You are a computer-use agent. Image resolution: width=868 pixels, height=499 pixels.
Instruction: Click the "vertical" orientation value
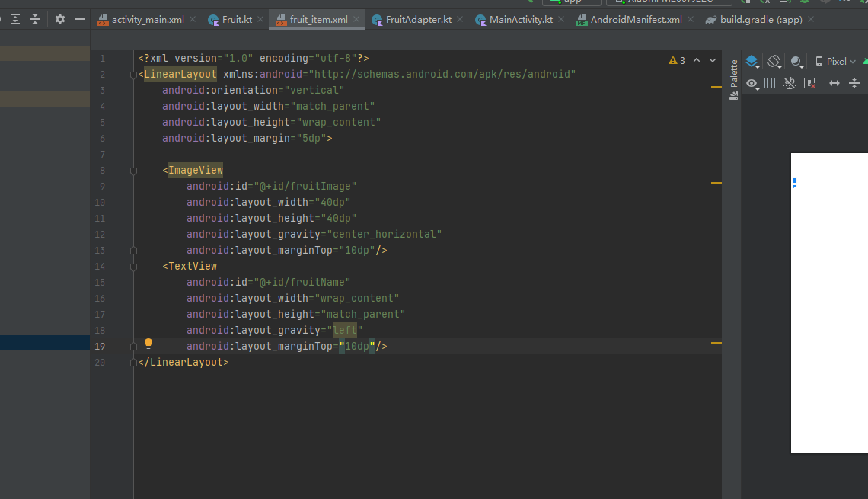click(x=314, y=90)
